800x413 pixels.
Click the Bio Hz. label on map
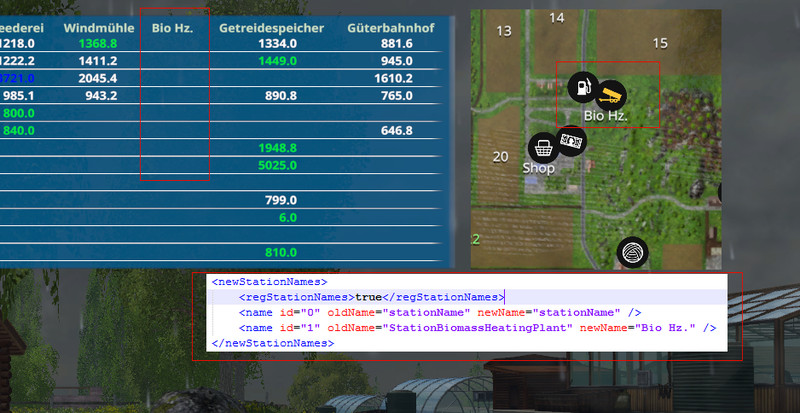click(x=605, y=116)
